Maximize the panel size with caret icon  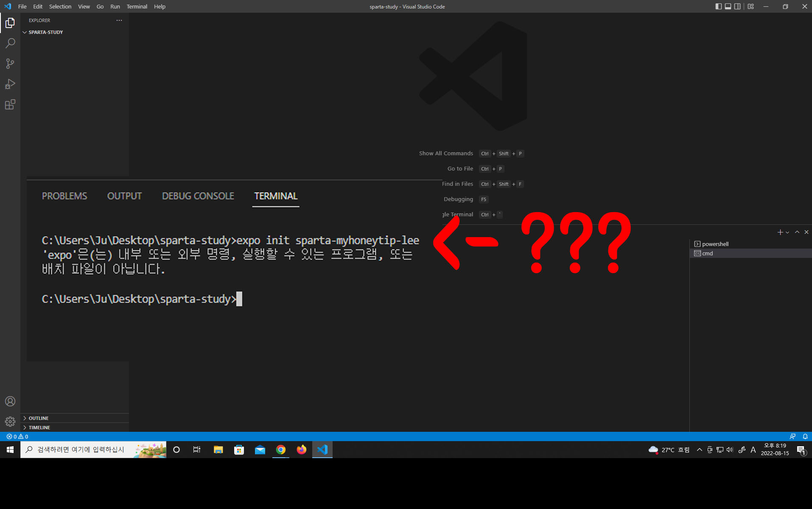point(797,232)
